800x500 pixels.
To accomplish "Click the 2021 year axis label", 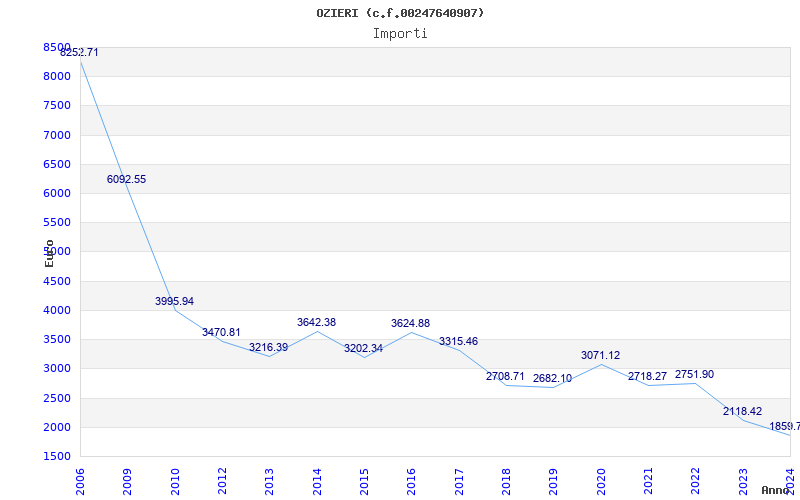I will click(x=648, y=482).
